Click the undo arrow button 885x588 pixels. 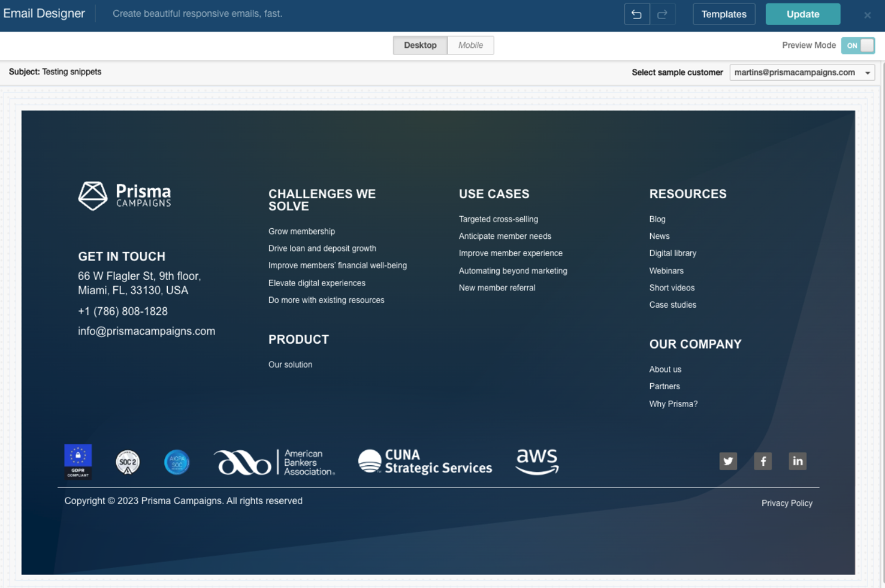636,14
